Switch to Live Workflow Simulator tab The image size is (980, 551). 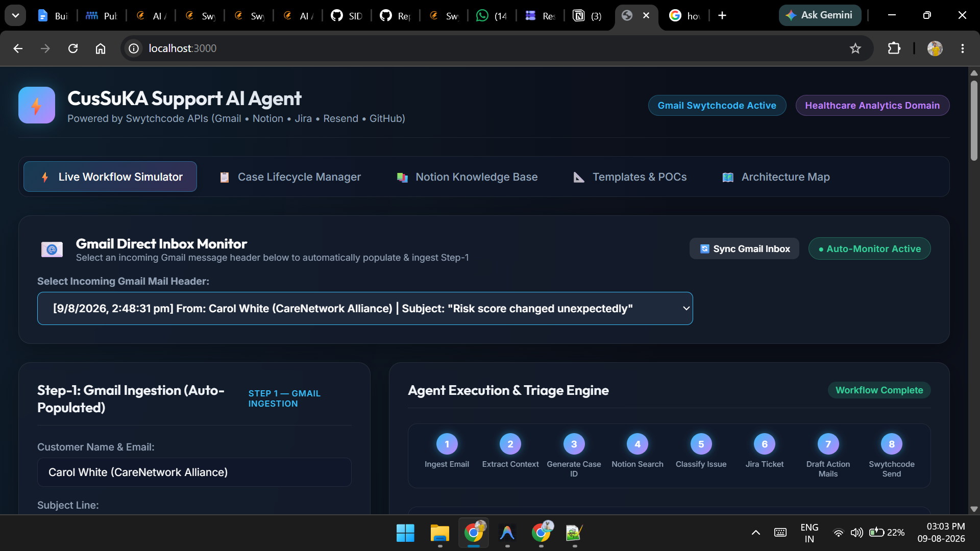pos(110,177)
